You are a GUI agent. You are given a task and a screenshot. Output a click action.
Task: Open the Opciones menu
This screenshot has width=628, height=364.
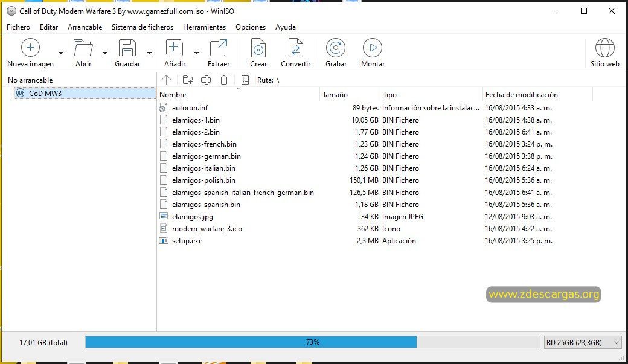(251, 27)
